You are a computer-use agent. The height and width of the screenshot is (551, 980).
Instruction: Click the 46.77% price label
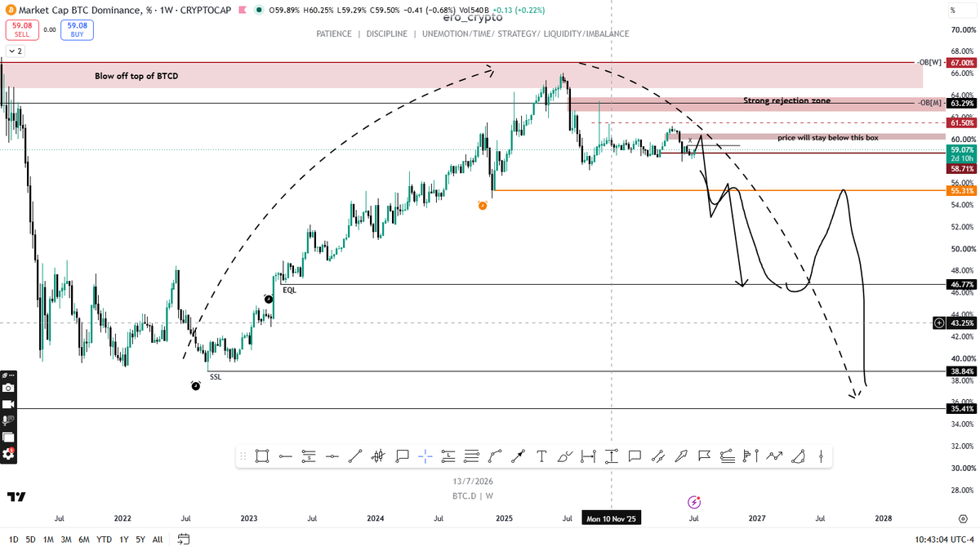961,285
